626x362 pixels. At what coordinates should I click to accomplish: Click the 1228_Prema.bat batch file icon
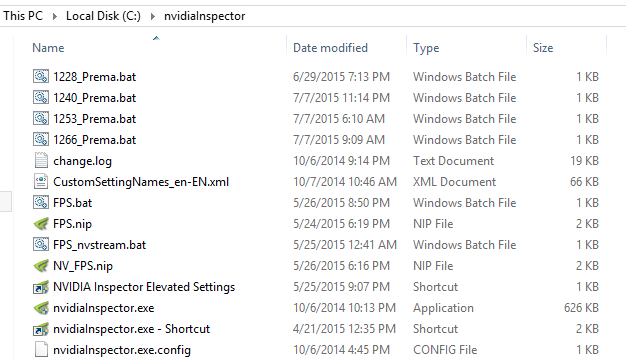[x=41, y=76]
